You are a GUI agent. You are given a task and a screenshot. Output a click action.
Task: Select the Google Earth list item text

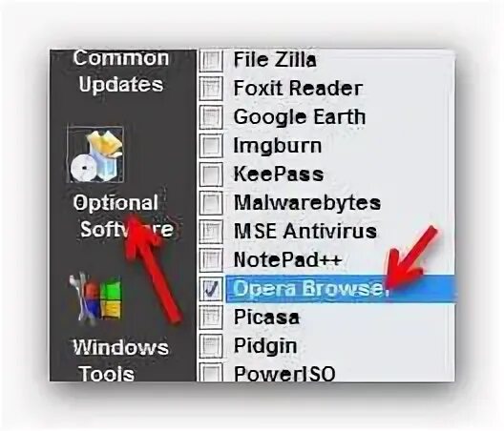[300, 117]
